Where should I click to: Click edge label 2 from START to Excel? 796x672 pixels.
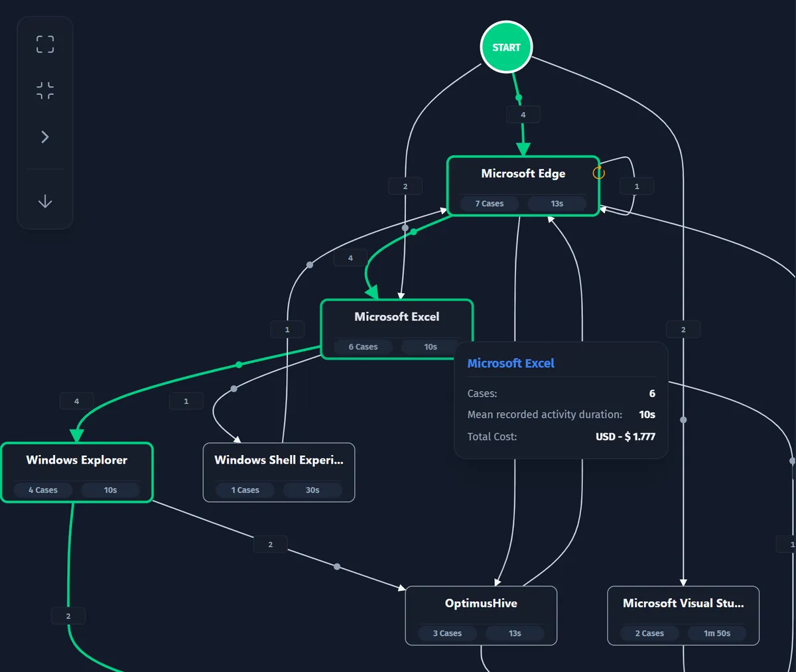(x=405, y=186)
